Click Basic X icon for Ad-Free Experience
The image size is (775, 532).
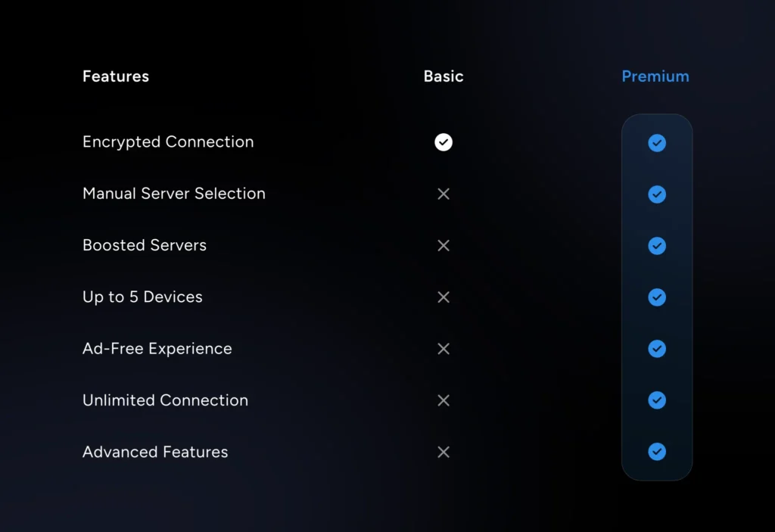(x=444, y=349)
